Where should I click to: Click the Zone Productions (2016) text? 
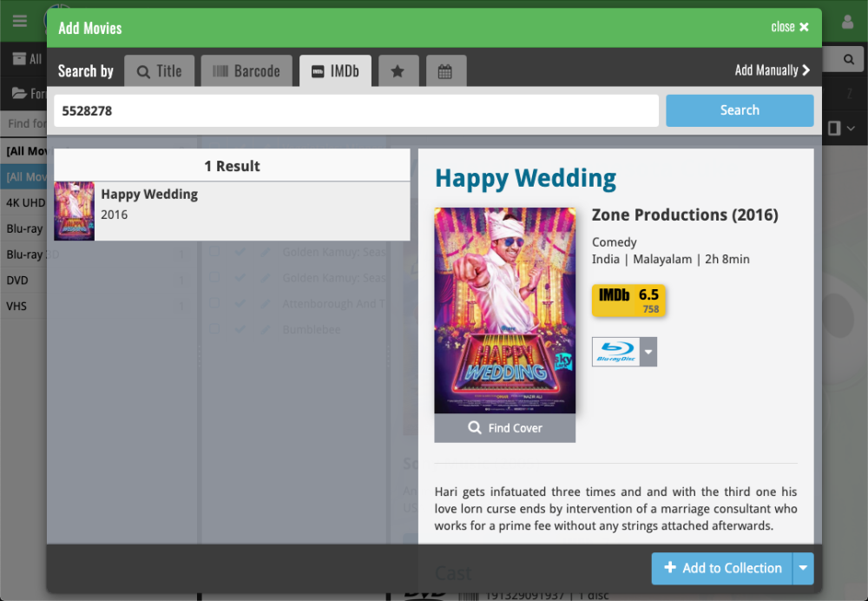click(685, 215)
